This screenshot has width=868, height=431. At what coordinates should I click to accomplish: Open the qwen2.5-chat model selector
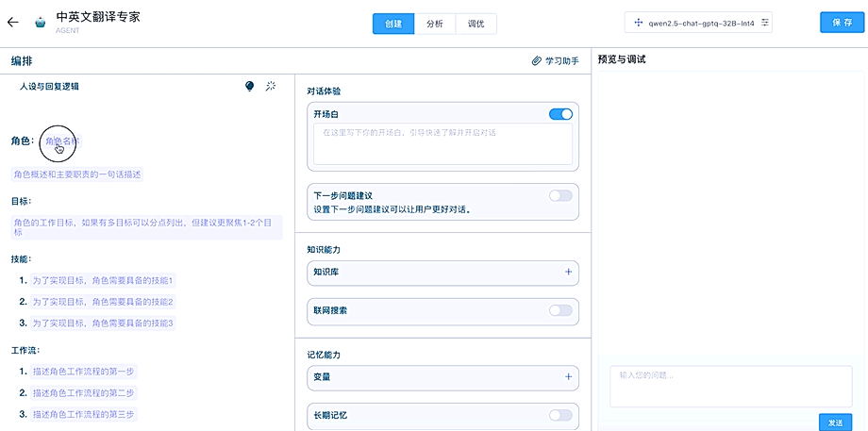[698, 22]
